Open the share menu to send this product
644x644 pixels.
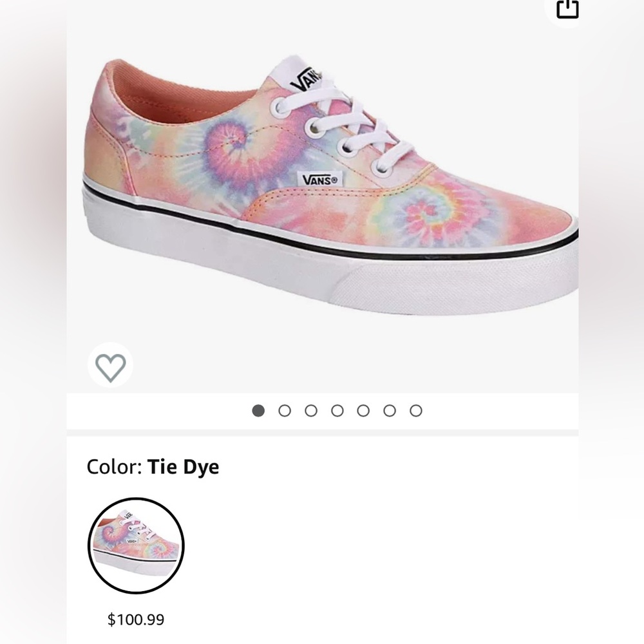click(567, 10)
